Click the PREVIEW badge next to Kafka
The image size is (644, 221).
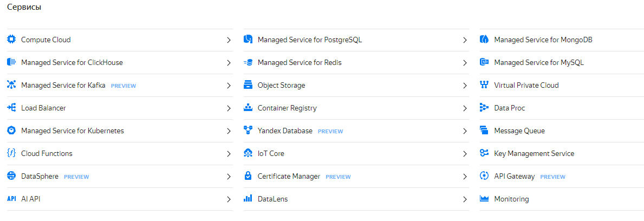(x=123, y=86)
